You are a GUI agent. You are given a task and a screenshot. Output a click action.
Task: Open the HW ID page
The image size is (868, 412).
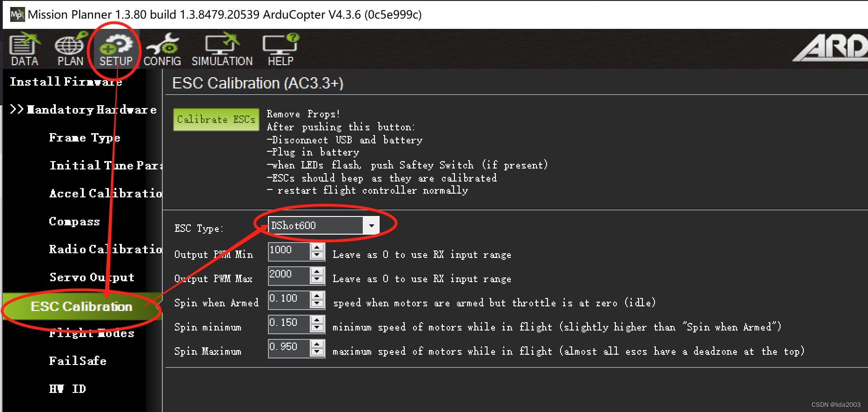67,389
